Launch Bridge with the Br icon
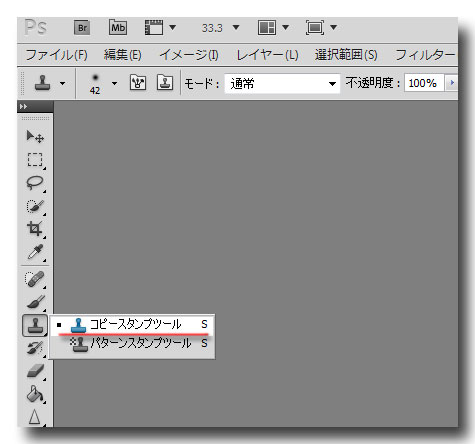475x444 pixels. [x=82, y=28]
